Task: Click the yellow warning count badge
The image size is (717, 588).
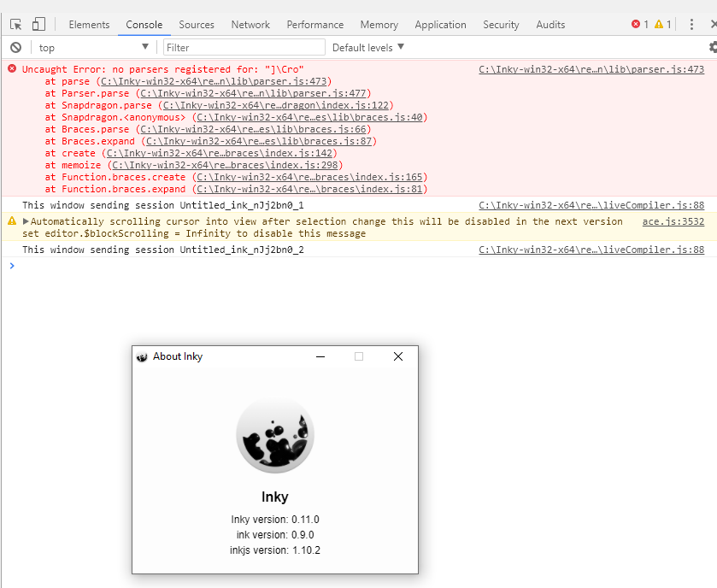Action: tap(660, 24)
